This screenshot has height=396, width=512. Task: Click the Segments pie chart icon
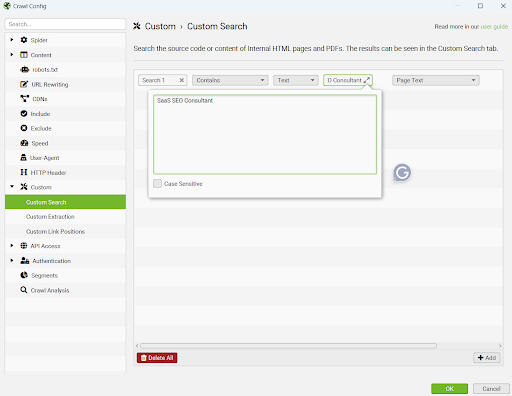click(x=24, y=275)
